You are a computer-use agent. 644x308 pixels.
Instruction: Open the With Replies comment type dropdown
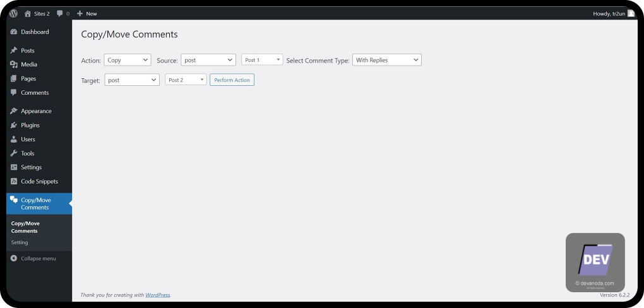[387, 60]
